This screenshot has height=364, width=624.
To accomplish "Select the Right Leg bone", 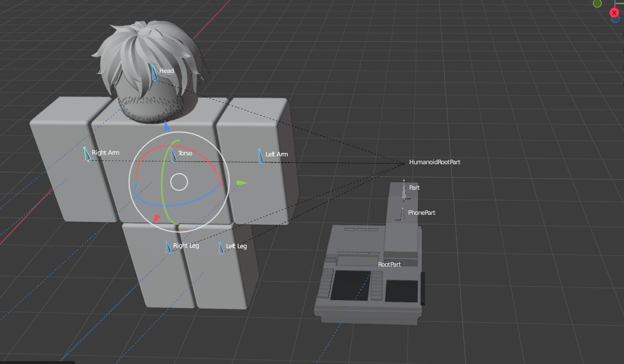I will click(168, 247).
